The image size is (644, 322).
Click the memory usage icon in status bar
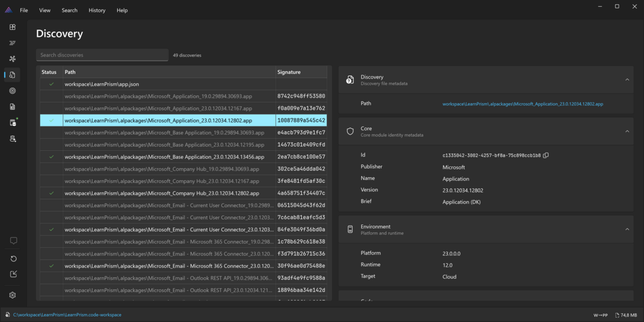(617, 315)
